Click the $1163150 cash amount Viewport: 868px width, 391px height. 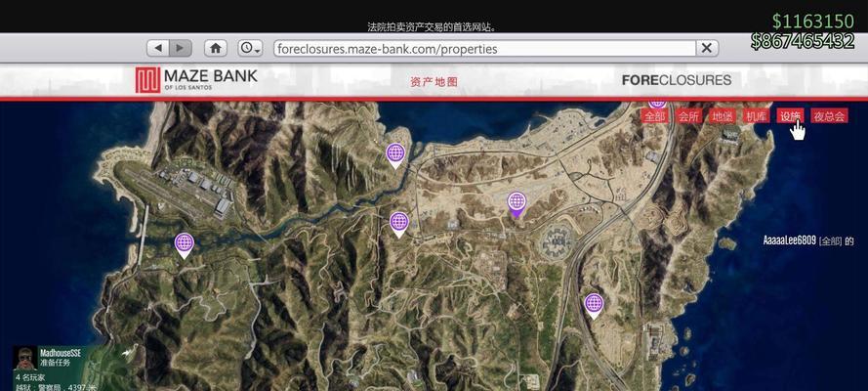(x=812, y=22)
